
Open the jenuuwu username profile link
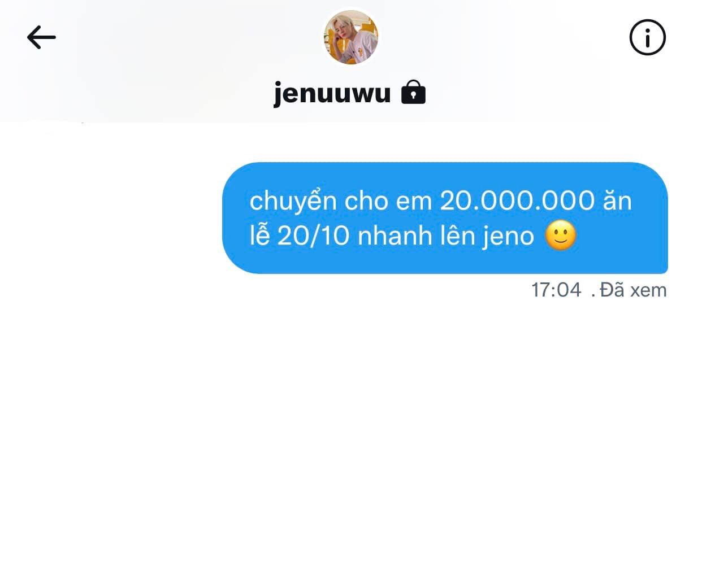(332, 93)
